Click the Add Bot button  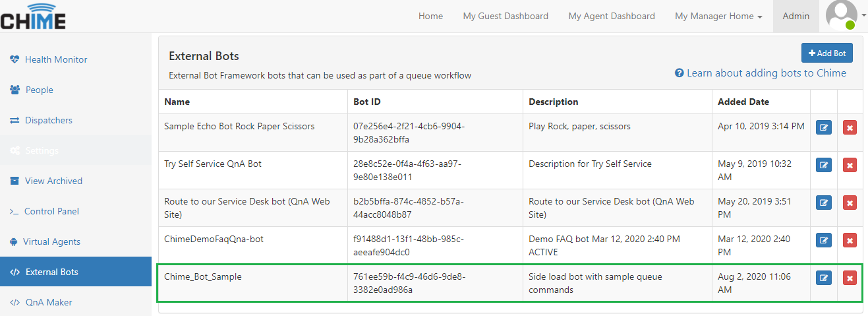point(827,53)
